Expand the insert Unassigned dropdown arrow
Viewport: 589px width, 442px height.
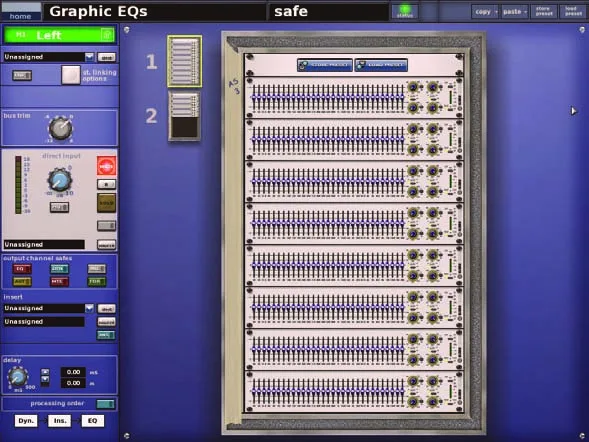(89, 308)
